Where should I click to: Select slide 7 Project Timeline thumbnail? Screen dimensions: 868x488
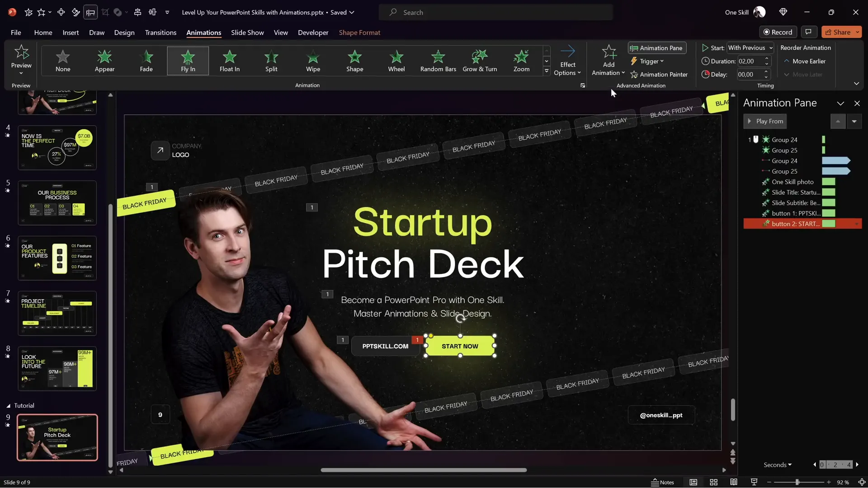pos(57,313)
